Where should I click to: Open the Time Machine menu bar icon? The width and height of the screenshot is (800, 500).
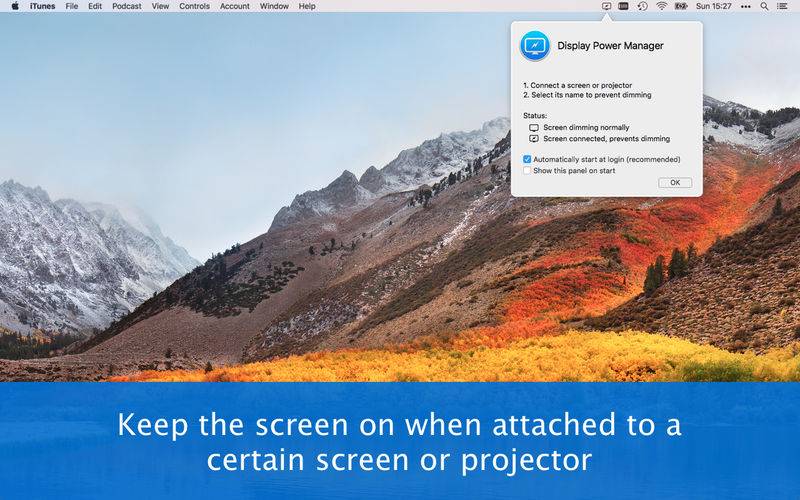(642, 6)
